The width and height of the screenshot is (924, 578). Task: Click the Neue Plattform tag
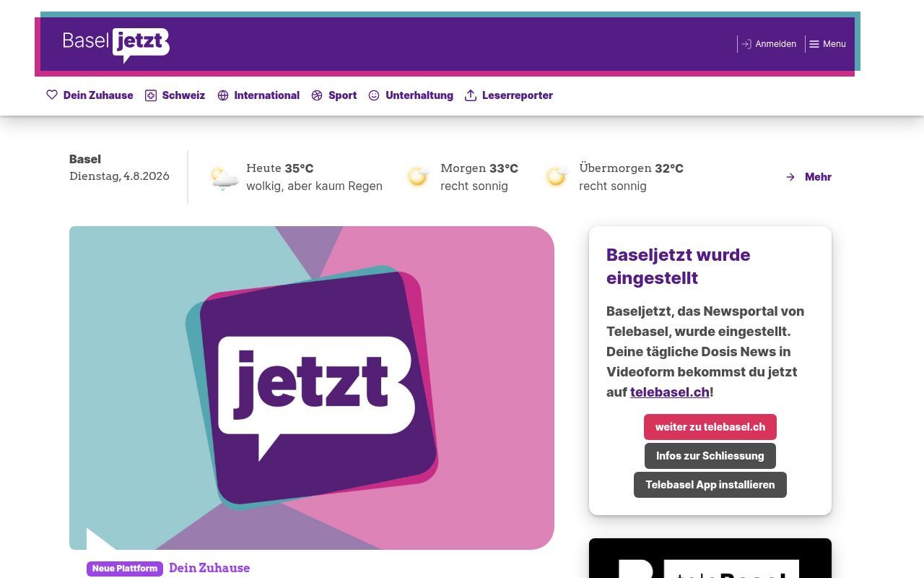click(x=125, y=569)
